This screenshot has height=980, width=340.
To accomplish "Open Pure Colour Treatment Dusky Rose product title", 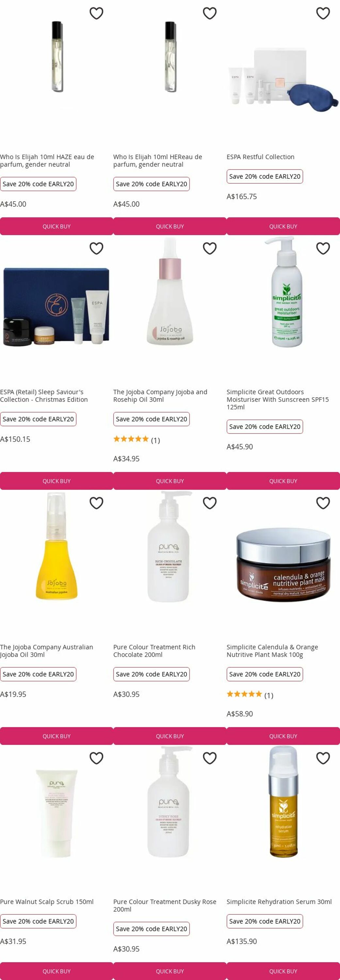I will [x=165, y=905].
